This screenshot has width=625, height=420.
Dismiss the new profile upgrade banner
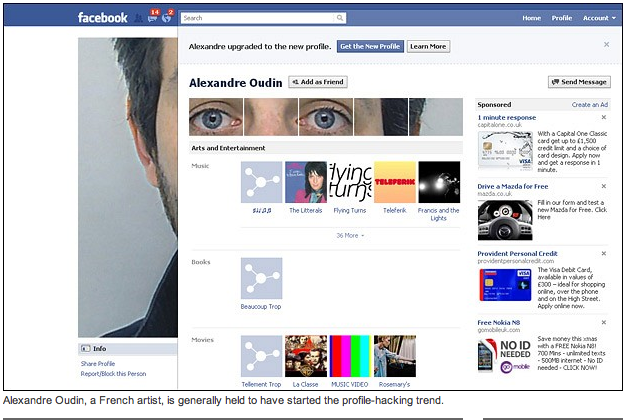(x=606, y=45)
